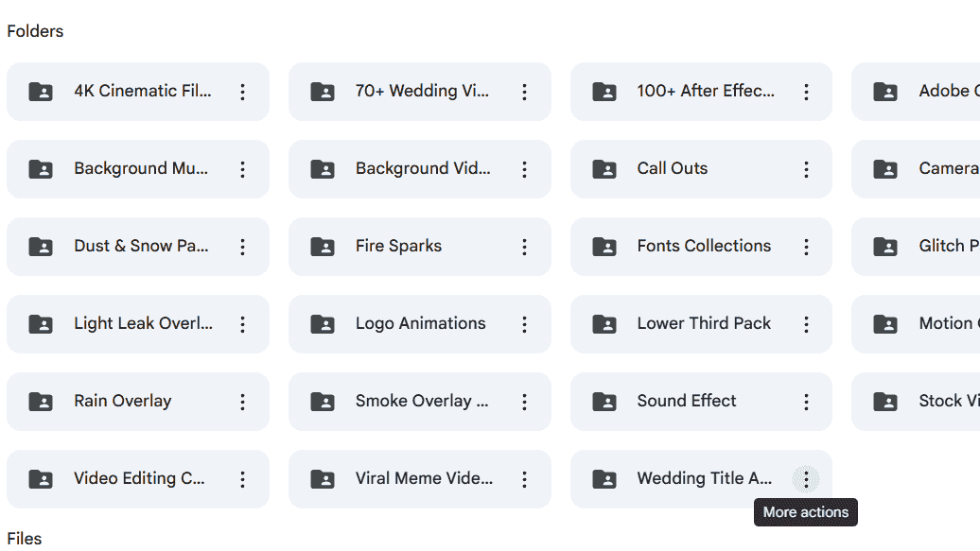Open More actions for 4K Cinematic folder

tap(242, 92)
